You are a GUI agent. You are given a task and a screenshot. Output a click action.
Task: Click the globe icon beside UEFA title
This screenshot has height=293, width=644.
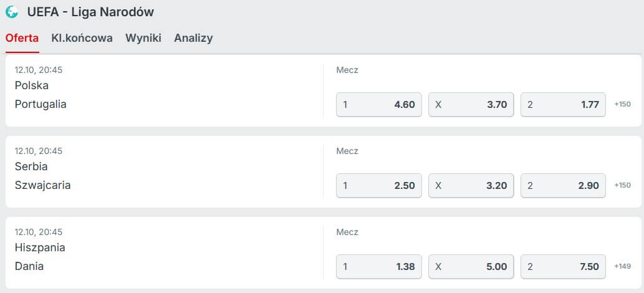12,12
